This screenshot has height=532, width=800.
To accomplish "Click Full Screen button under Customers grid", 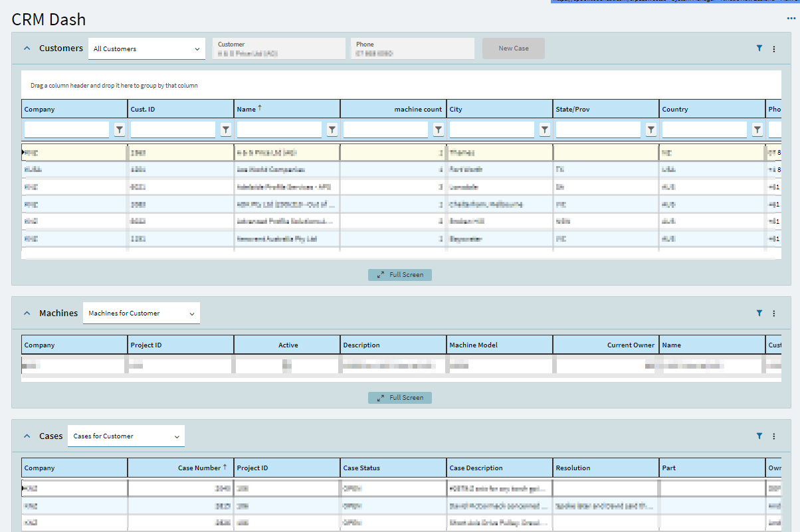I will pos(400,275).
